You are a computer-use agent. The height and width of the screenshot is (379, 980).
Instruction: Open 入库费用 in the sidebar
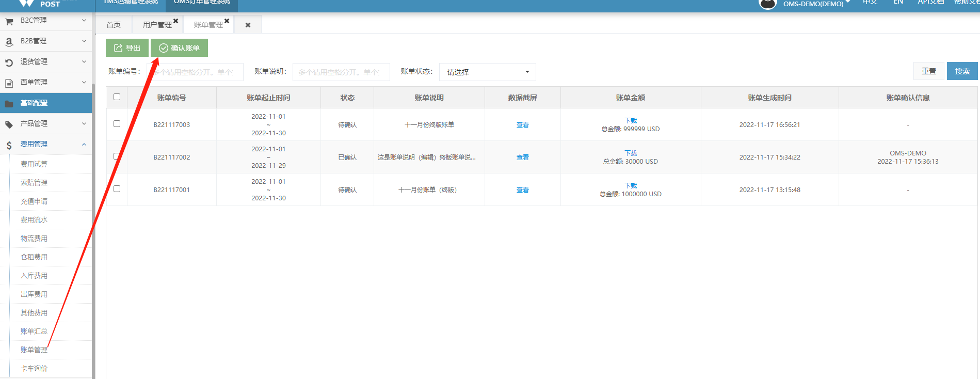pos(34,276)
